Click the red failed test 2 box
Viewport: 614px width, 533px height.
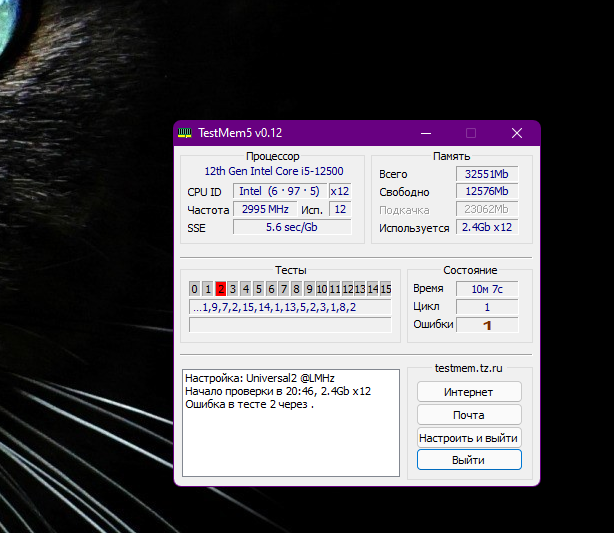point(221,289)
